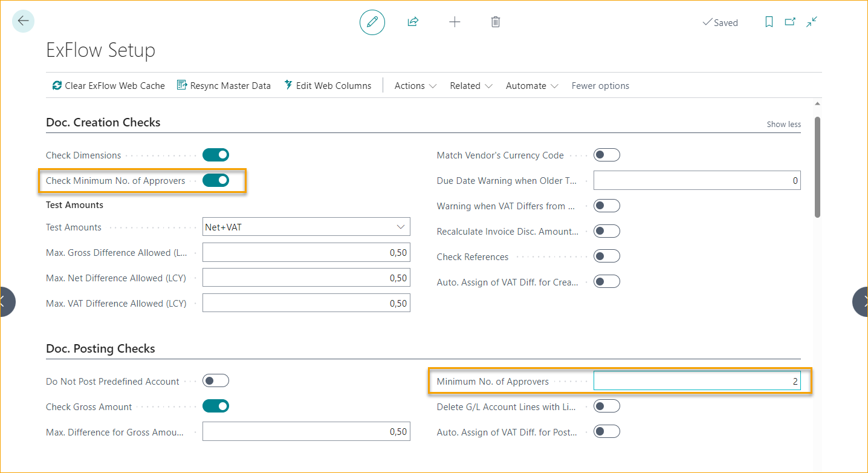The image size is (868, 473).
Task: Toggle Do Not Post Predefined Account
Action: (x=216, y=381)
